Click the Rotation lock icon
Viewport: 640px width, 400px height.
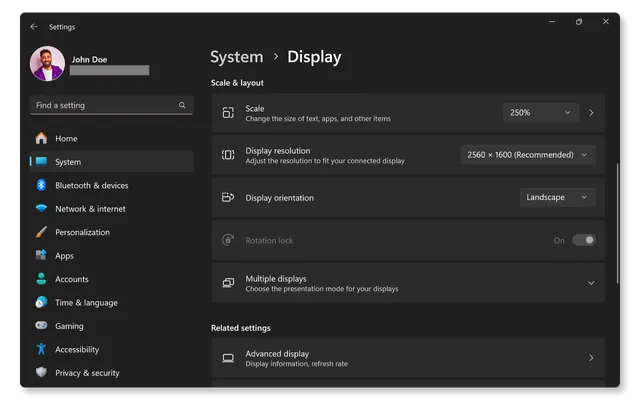[x=228, y=240]
